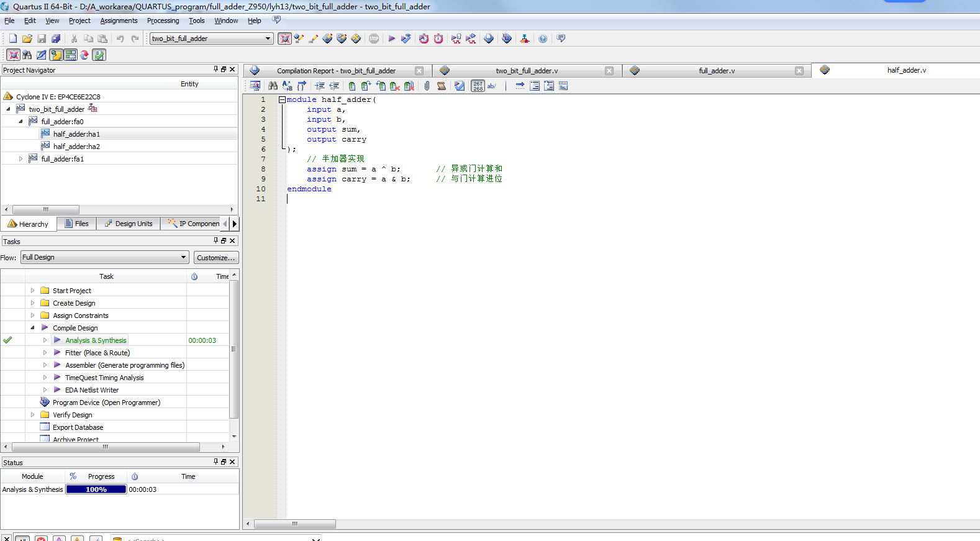Click the Replace text icon in editor toolbar

[x=287, y=86]
